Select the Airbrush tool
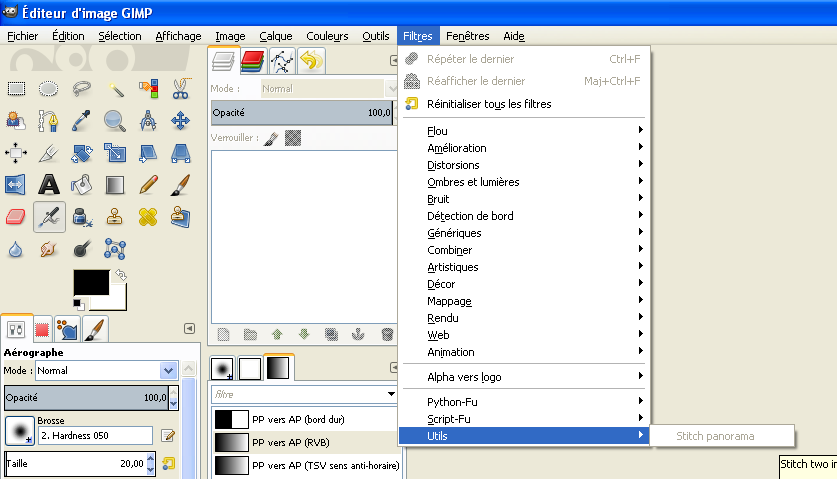The height and width of the screenshot is (479, 837). point(49,217)
